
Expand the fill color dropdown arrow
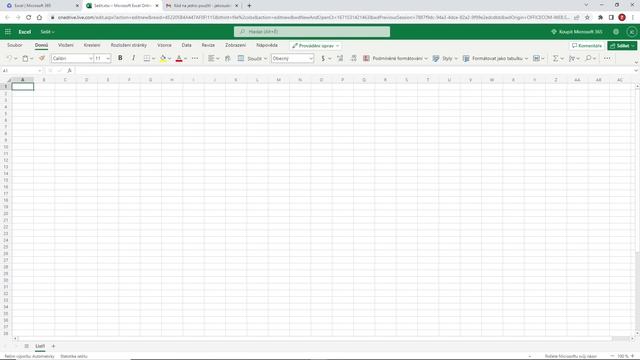pos(169,59)
